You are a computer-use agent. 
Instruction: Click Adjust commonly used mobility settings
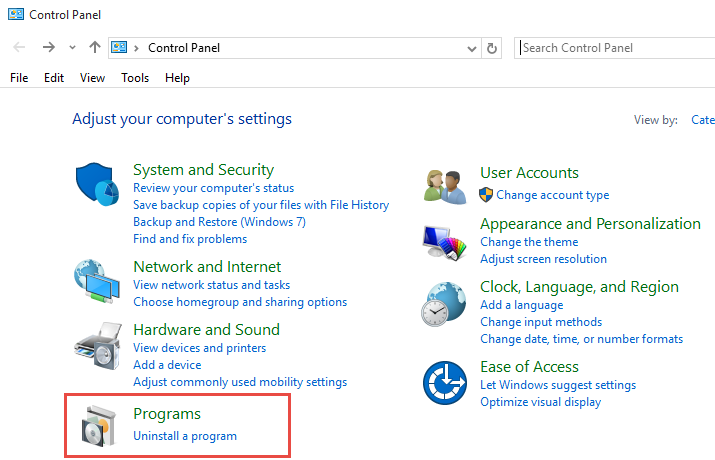coord(240,382)
